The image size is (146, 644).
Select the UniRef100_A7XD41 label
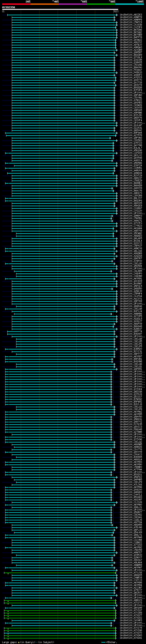tap(131, 638)
